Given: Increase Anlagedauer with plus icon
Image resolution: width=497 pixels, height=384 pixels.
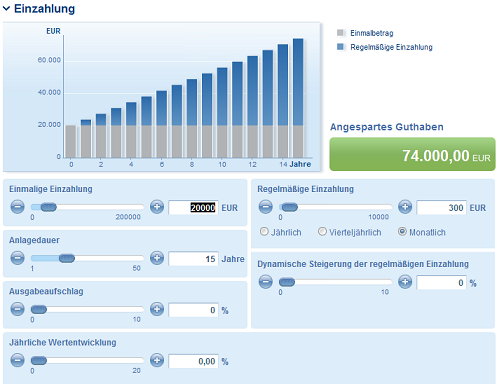Looking at the screenshot, I should point(157,258).
